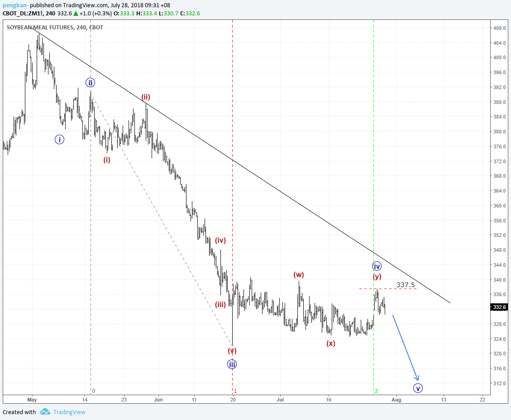The height and width of the screenshot is (420, 511).
Task: Click the Jul date axis label
Action: pyautogui.click(x=280, y=400)
